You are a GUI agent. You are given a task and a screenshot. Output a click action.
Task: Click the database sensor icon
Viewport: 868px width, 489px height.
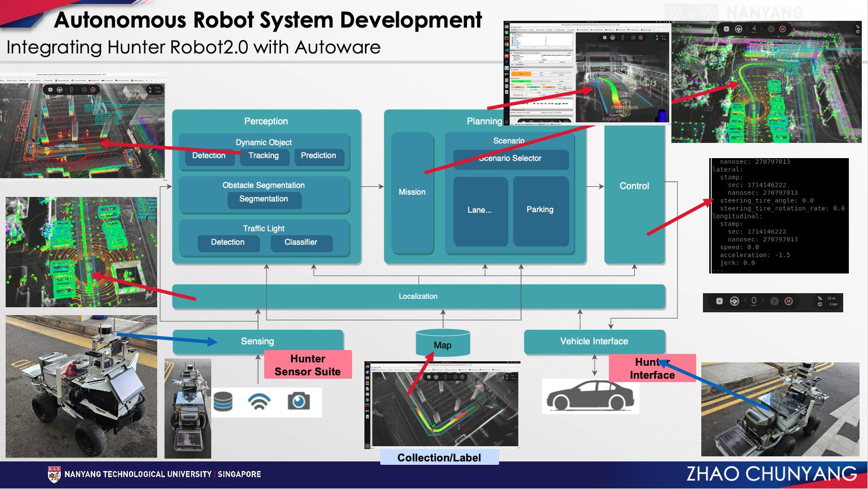tap(223, 401)
